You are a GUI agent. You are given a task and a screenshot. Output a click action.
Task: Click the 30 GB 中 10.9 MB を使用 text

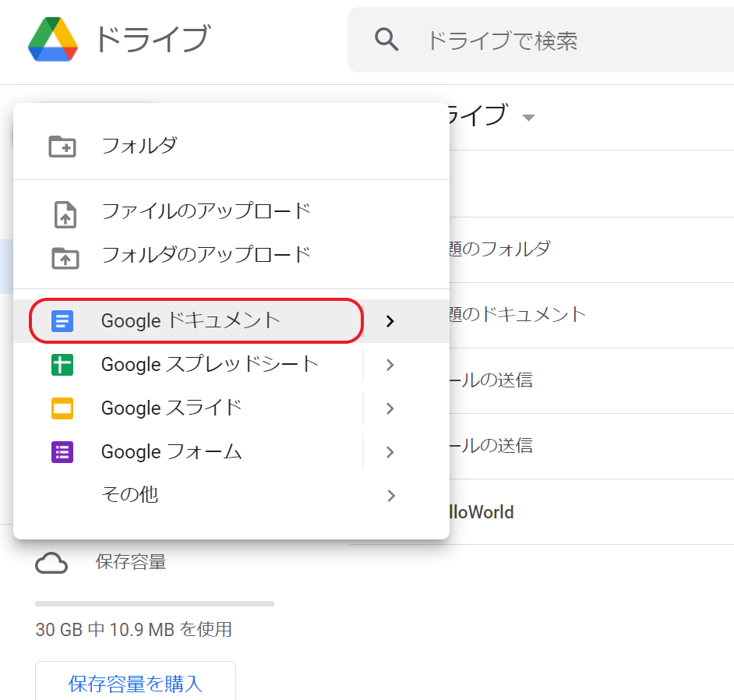pyautogui.click(x=133, y=630)
